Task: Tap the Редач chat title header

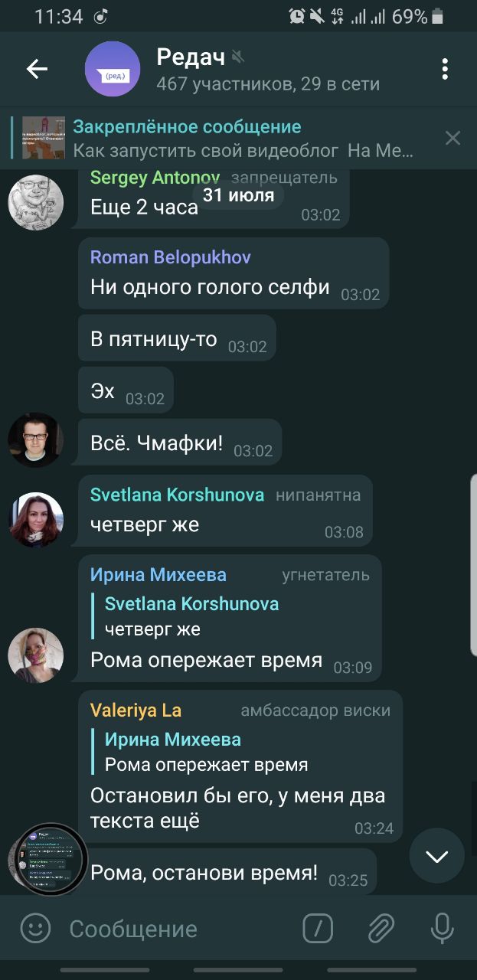Action: coord(191,57)
